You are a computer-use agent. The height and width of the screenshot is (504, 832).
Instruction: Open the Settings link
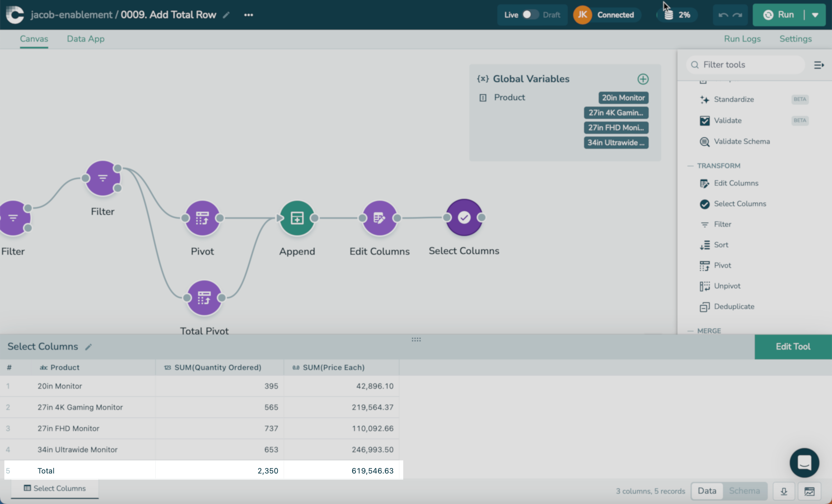[795, 39]
